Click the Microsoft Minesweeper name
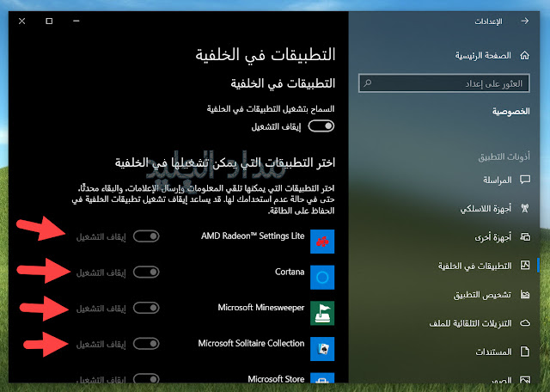This screenshot has height=392, width=550. [x=261, y=308]
